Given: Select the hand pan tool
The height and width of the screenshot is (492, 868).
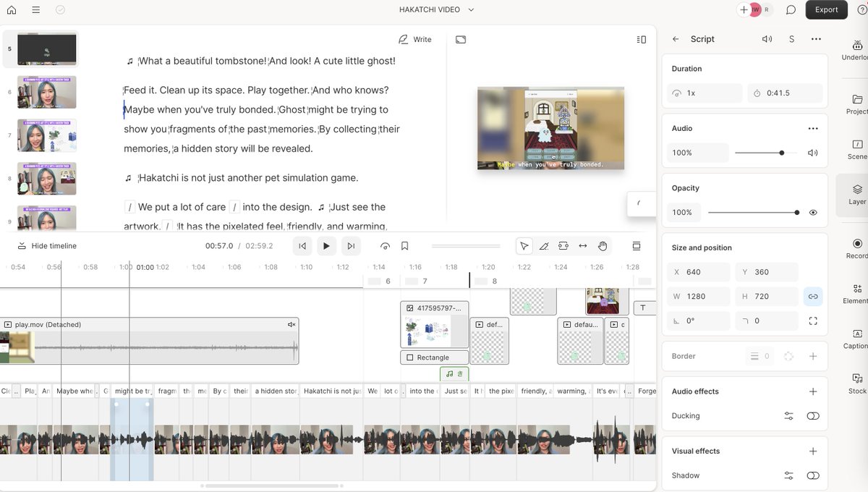Looking at the screenshot, I should (603, 246).
